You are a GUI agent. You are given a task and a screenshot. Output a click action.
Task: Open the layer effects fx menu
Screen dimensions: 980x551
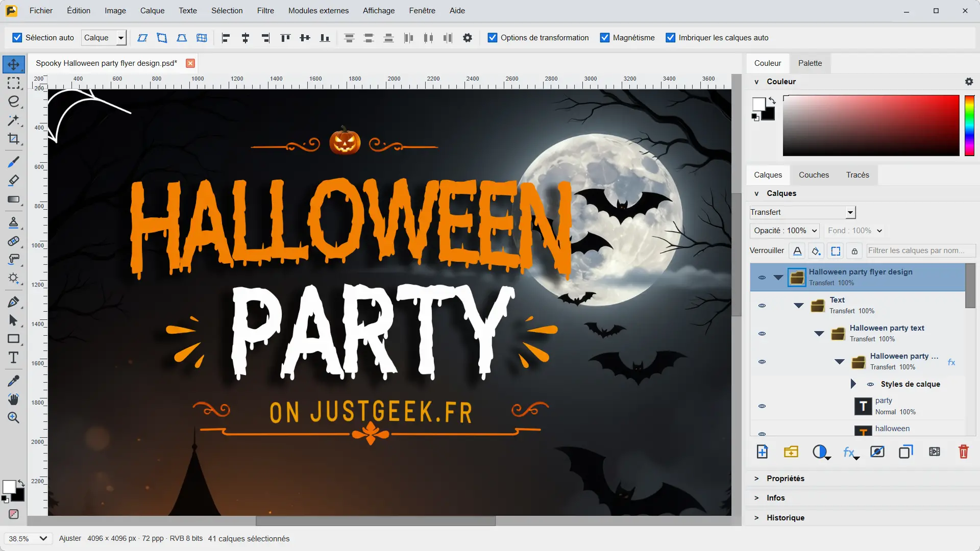tap(850, 452)
